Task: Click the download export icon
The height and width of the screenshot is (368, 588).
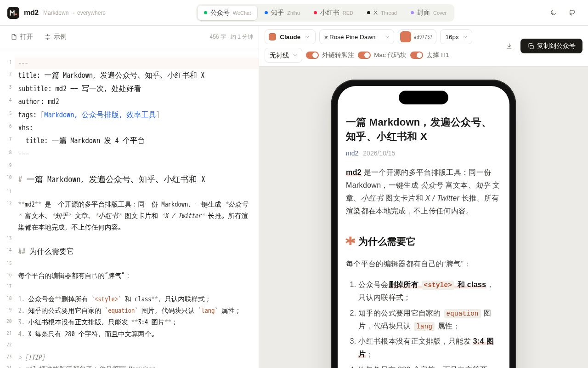Action: (x=509, y=46)
